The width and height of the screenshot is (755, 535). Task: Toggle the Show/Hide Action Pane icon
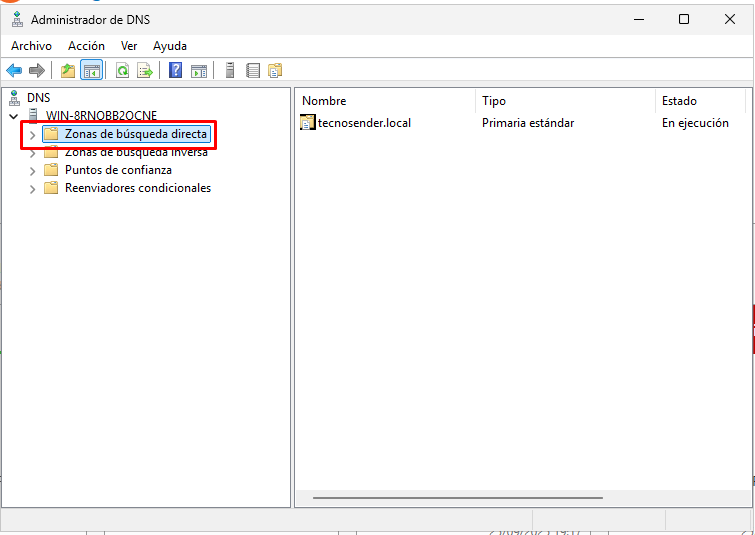coord(199,70)
